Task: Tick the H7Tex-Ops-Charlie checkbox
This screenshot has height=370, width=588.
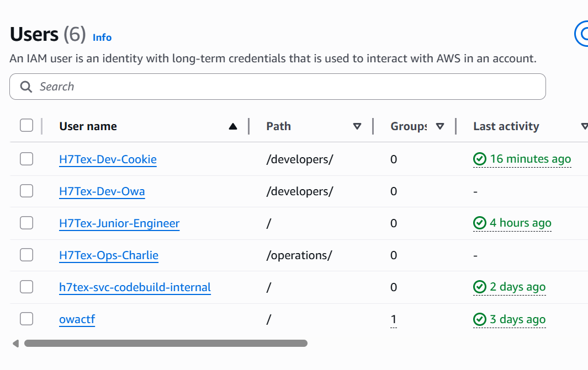Action: click(x=27, y=255)
